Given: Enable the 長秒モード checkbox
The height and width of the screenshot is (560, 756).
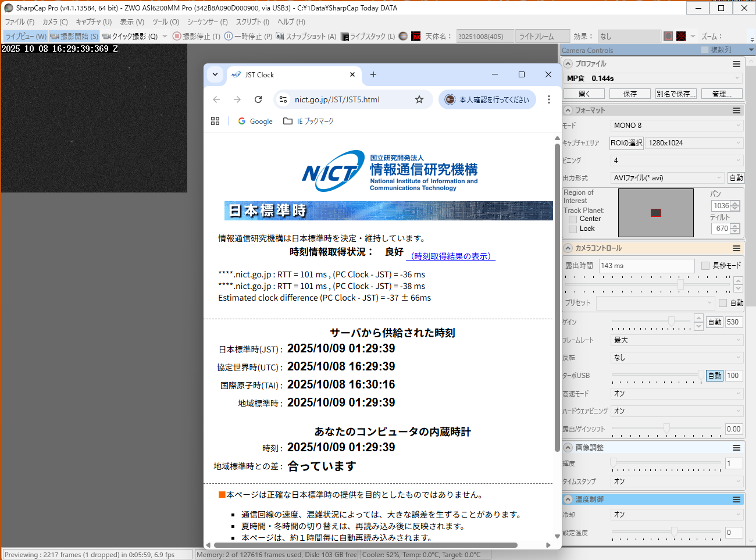Looking at the screenshot, I should (x=705, y=266).
